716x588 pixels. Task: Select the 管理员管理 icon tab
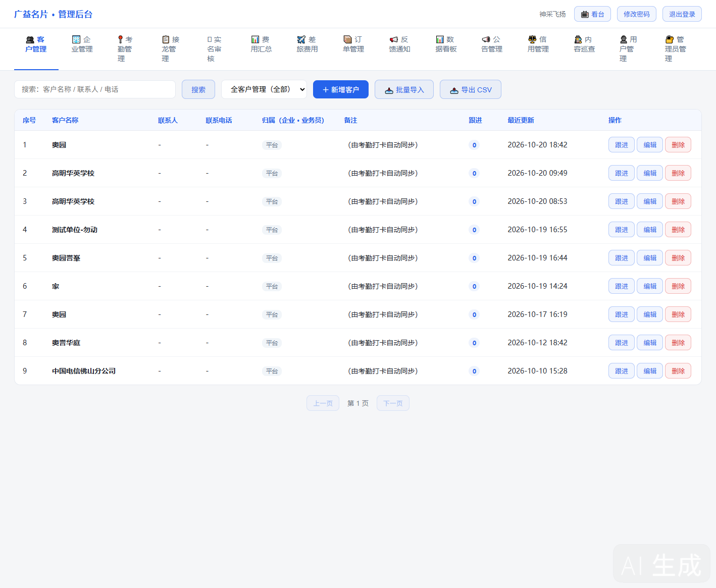(x=676, y=49)
